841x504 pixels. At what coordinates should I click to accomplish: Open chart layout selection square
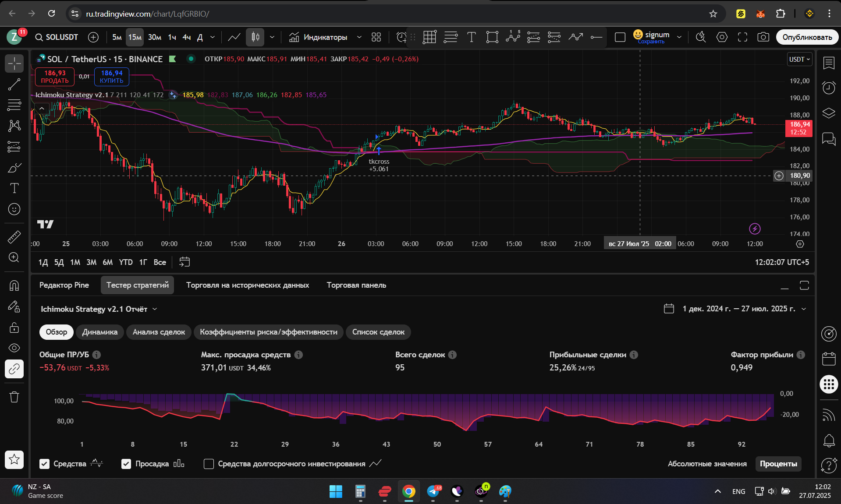tap(620, 37)
